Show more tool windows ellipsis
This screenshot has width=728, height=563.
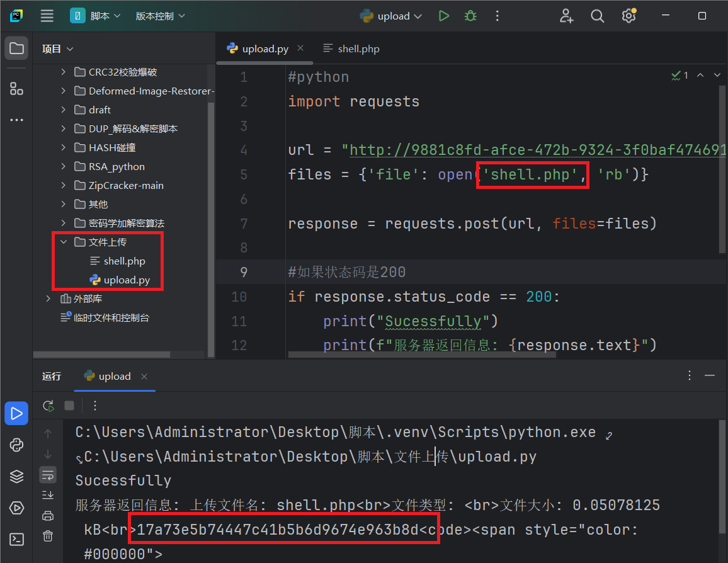[17, 120]
